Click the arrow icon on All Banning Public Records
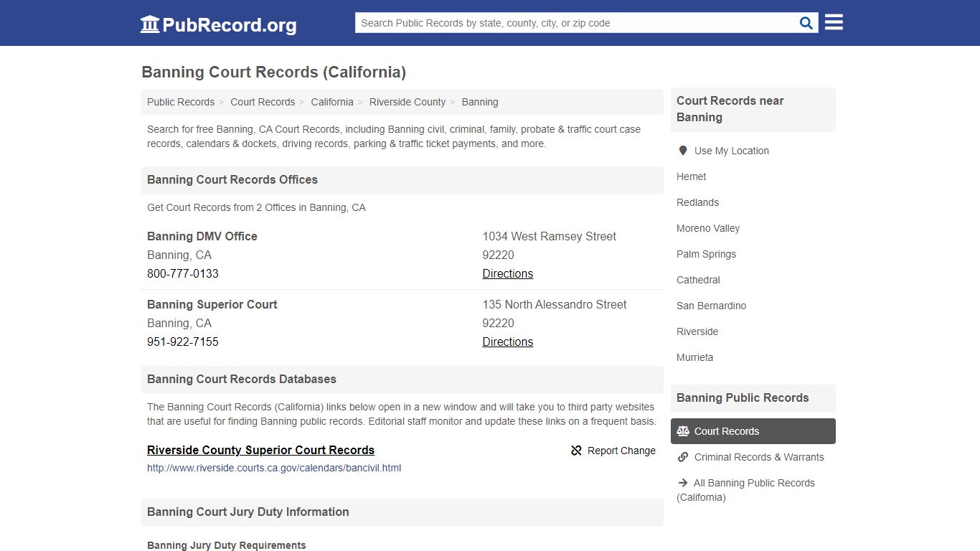980x551 pixels. click(683, 483)
